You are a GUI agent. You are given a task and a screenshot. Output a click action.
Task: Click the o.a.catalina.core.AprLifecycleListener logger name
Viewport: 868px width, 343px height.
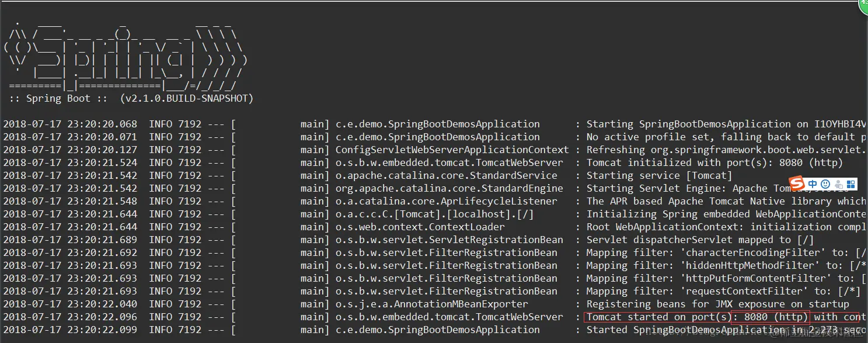tap(446, 201)
